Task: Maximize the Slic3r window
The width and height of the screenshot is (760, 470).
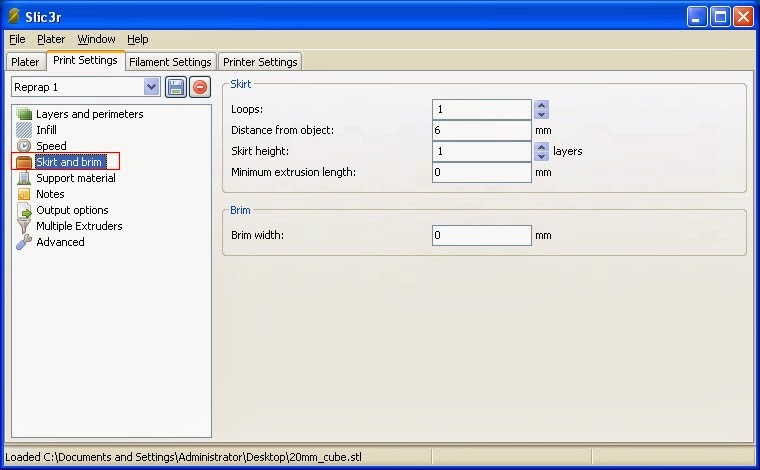Action: (720, 17)
